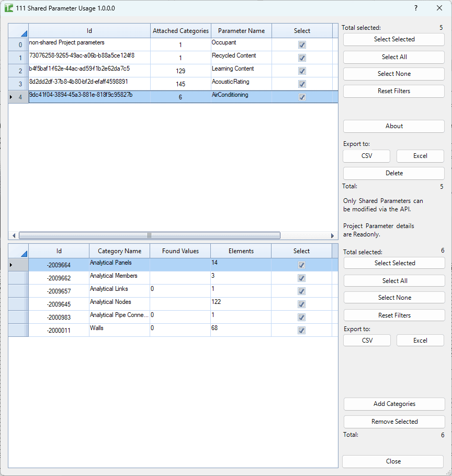
Task: Export parameters to Excel in upper section
Action: pyautogui.click(x=420, y=156)
